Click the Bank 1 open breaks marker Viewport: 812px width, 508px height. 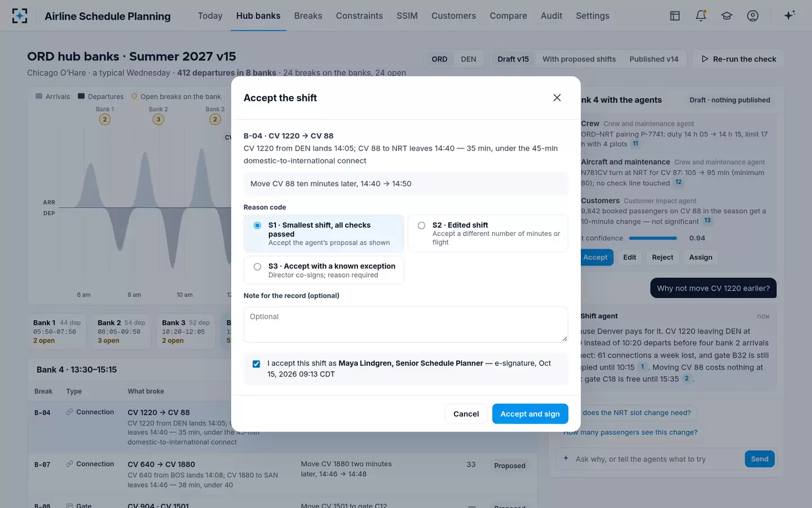coord(104,119)
